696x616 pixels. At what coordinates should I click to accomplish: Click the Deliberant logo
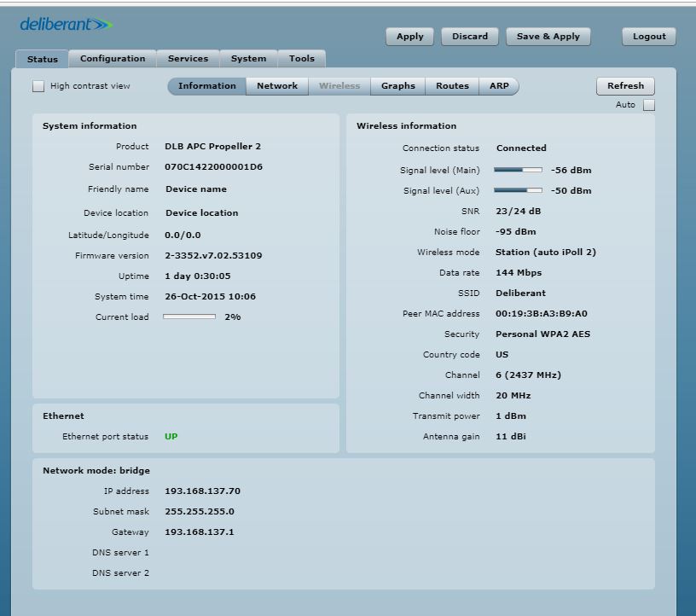[66, 25]
